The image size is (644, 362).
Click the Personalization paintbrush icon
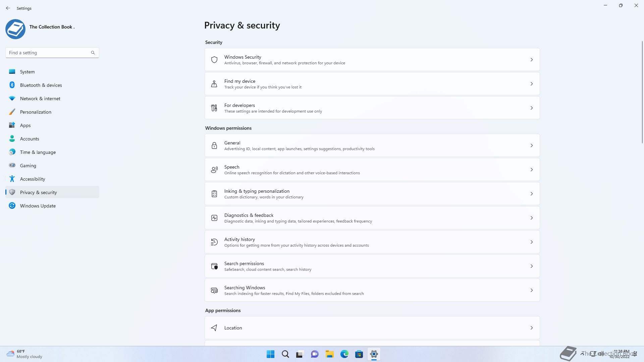12,112
